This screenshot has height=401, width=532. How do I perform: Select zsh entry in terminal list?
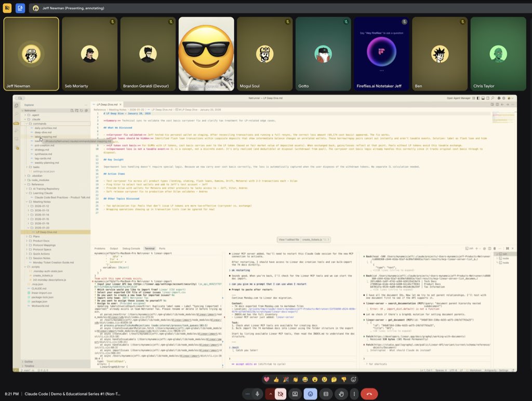pyautogui.click(x=504, y=254)
